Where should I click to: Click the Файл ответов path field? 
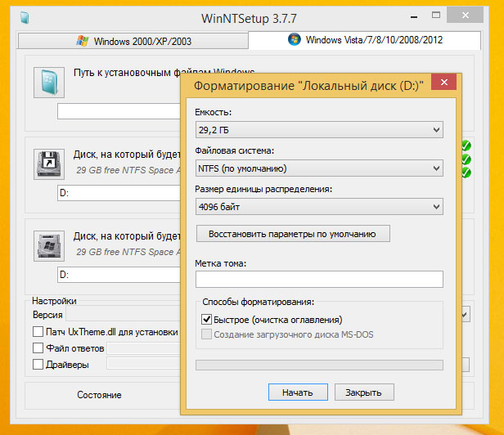(144, 348)
